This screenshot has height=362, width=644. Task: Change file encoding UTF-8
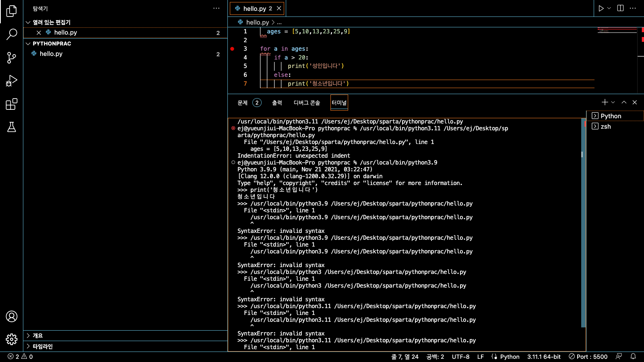[460, 356]
